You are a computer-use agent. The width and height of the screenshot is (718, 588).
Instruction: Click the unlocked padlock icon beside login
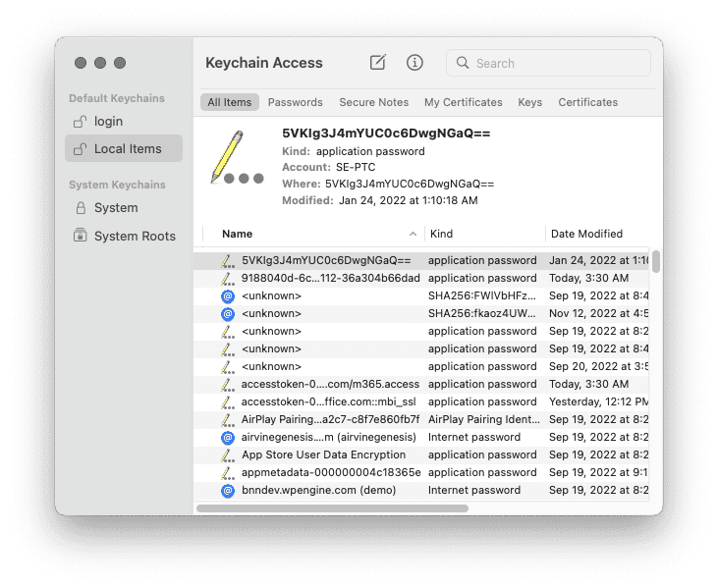(x=80, y=122)
